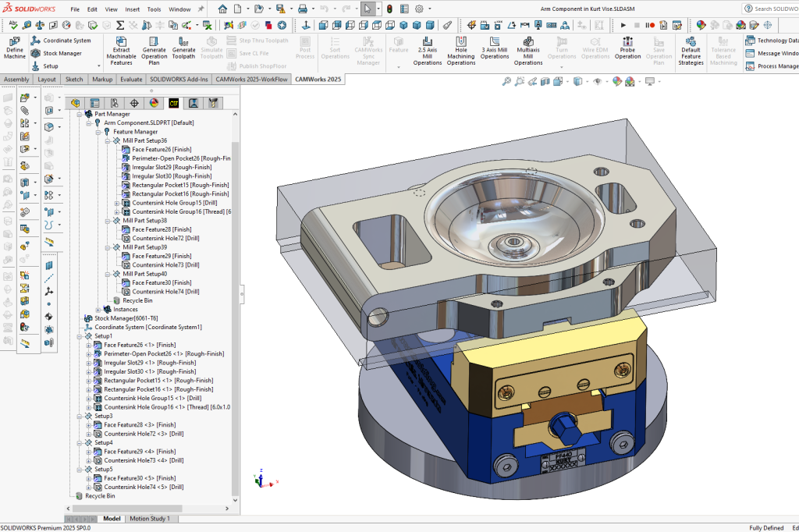
Task: Toggle Hide/Show Items eye in view toolbar
Action: (x=598, y=80)
